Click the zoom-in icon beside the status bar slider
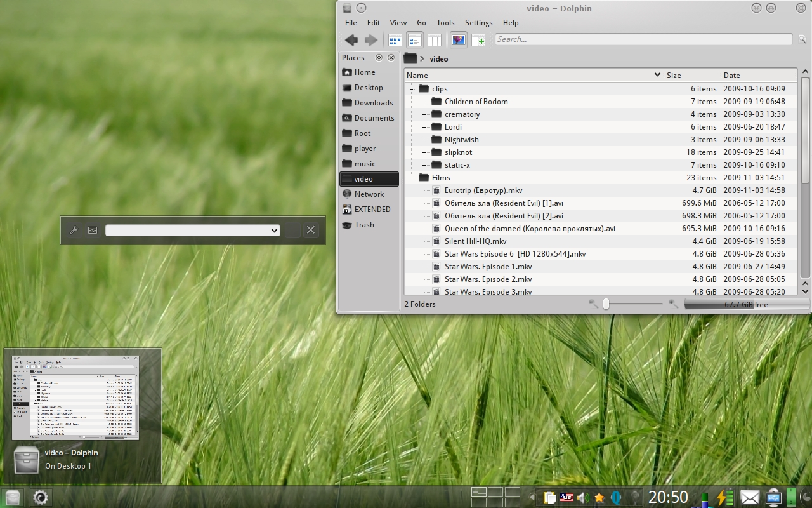 tap(674, 304)
